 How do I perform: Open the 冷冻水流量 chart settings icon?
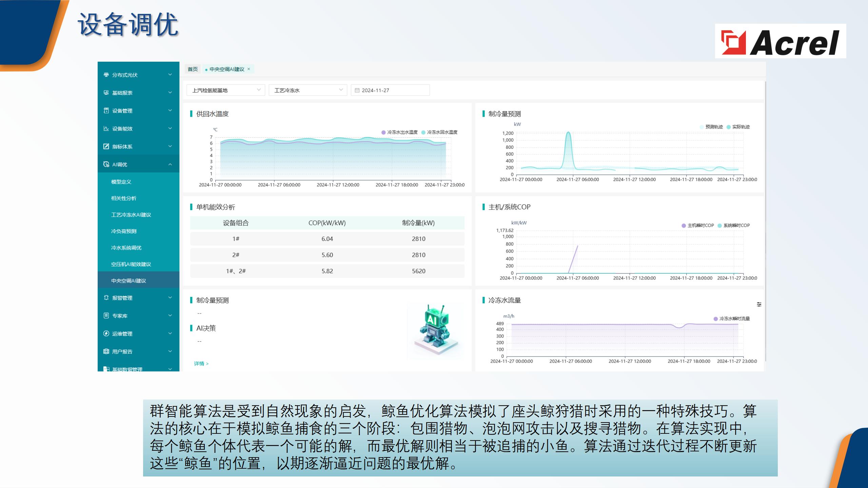pos(759,304)
